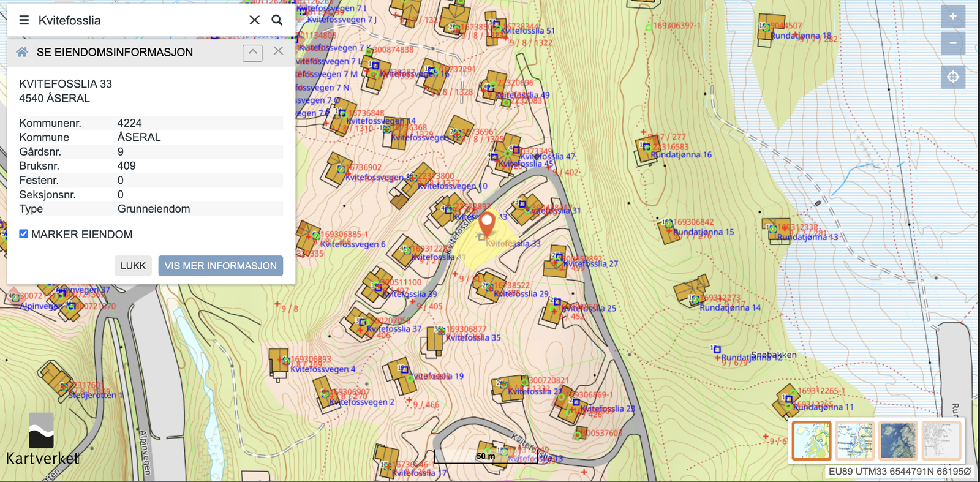Click the Snøbakken place name
The image size is (980, 482).
(774, 355)
